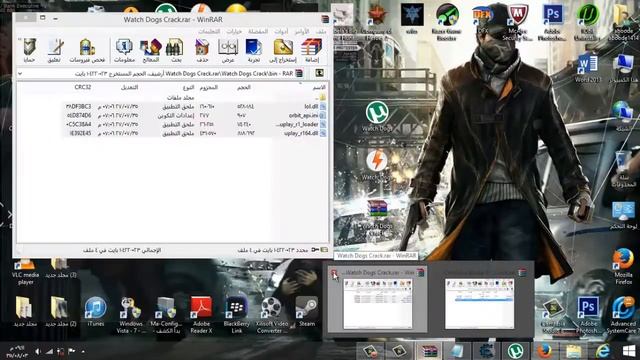This screenshot has width=640, height=360.
Task: Sort by the Name (الاسم) column header
Action: coord(319,87)
